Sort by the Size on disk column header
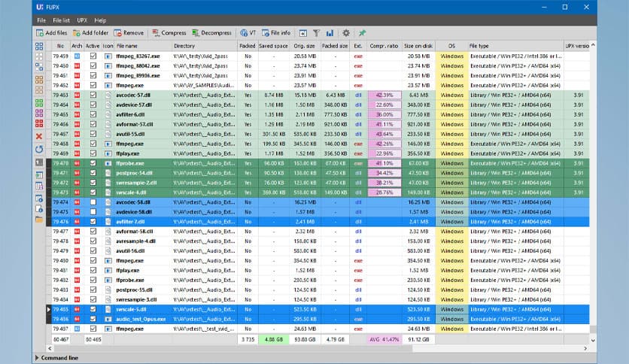 pyautogui.click(x=418, y=46)
